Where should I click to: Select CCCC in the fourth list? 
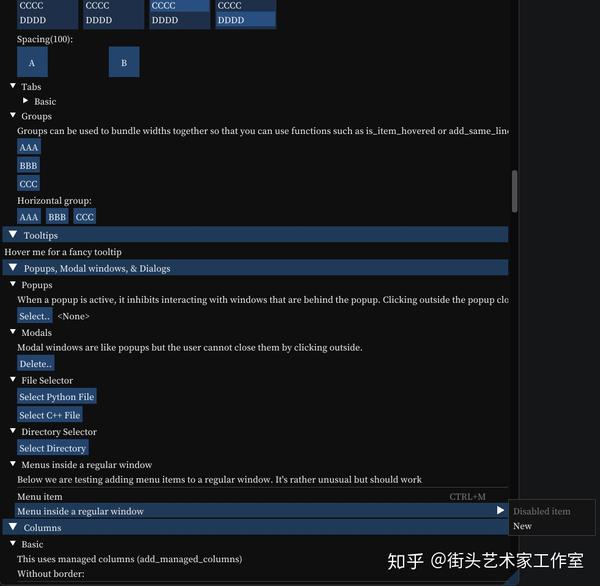click(x=246, y=5)
